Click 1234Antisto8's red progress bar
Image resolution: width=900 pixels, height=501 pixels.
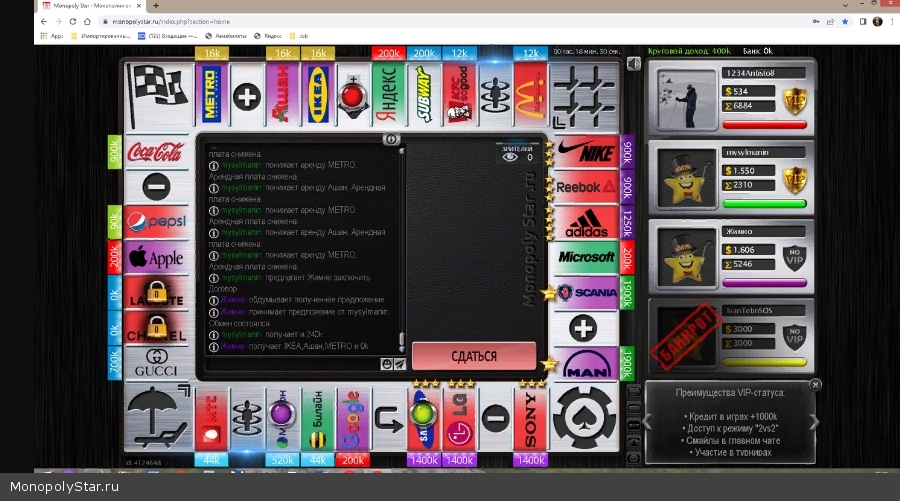(x=764, y=125)
